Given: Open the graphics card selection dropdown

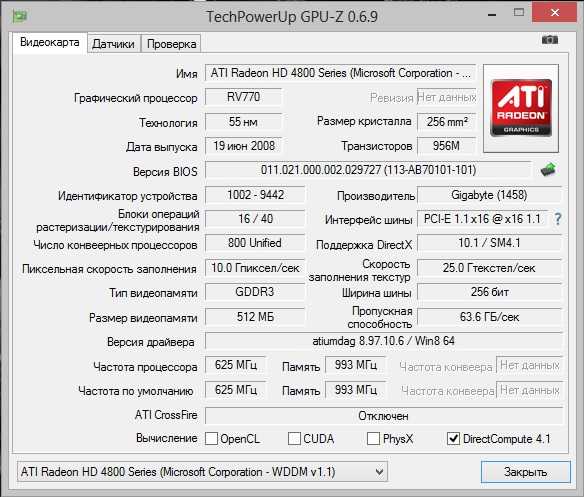Looking at the screenshot, I should tap(202, 472).
